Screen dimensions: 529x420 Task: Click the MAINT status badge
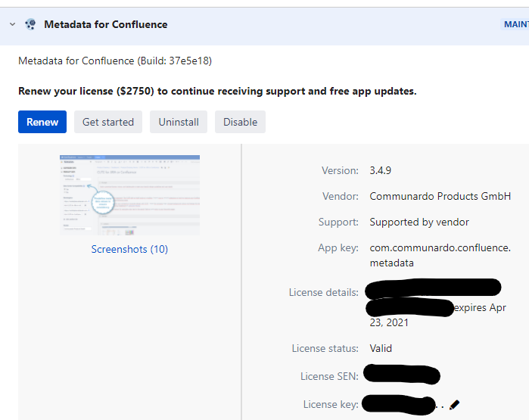pyautogui.click(x=515, y=24)
